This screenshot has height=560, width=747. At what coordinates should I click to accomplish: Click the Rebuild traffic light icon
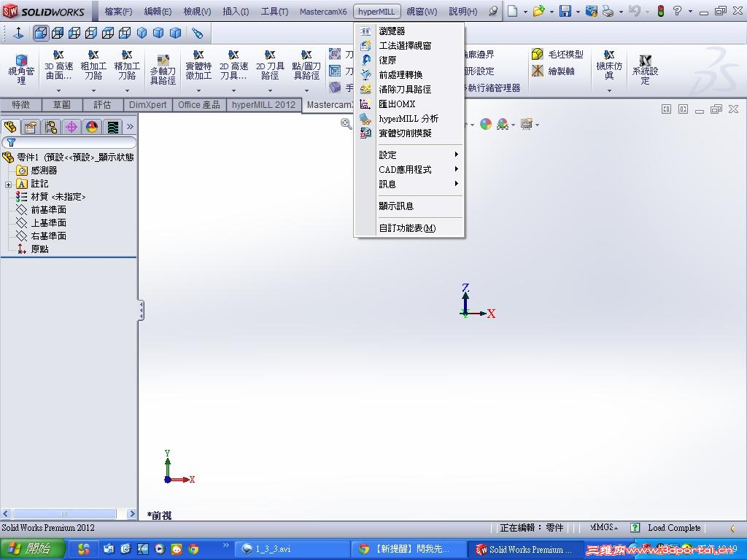(661, 11)
